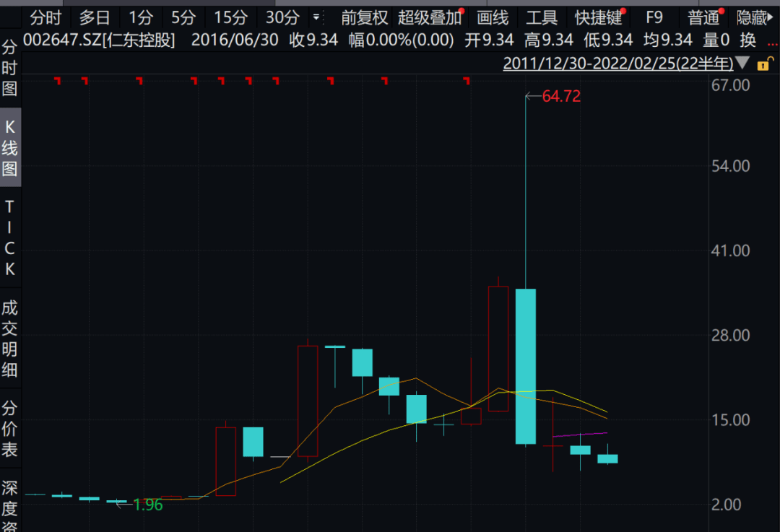Click the 2011/12/30-2022/02/25 date range link
The image size is (780, 532).
coord(617,64)
